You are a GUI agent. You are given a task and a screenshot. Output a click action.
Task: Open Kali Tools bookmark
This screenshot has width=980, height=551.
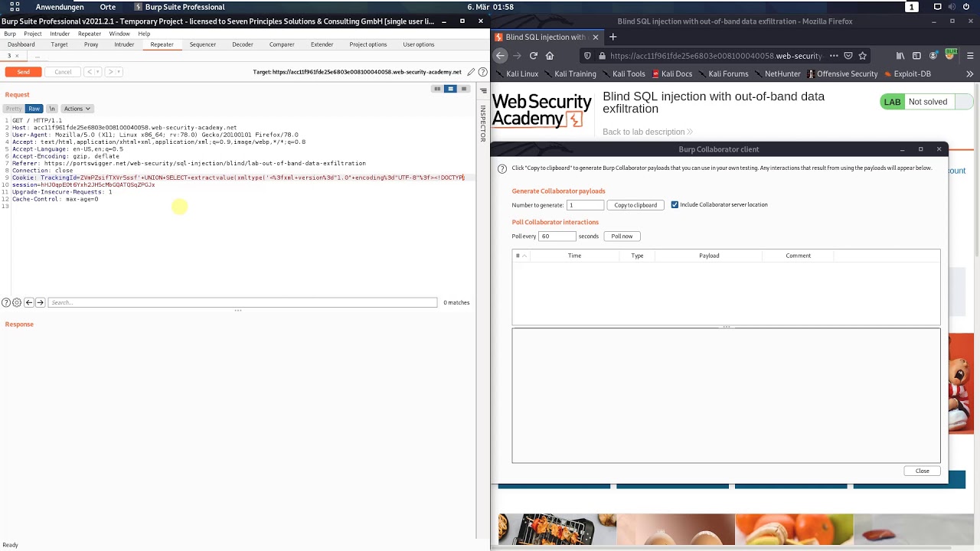pyautogui.click(x=623, y=74)
